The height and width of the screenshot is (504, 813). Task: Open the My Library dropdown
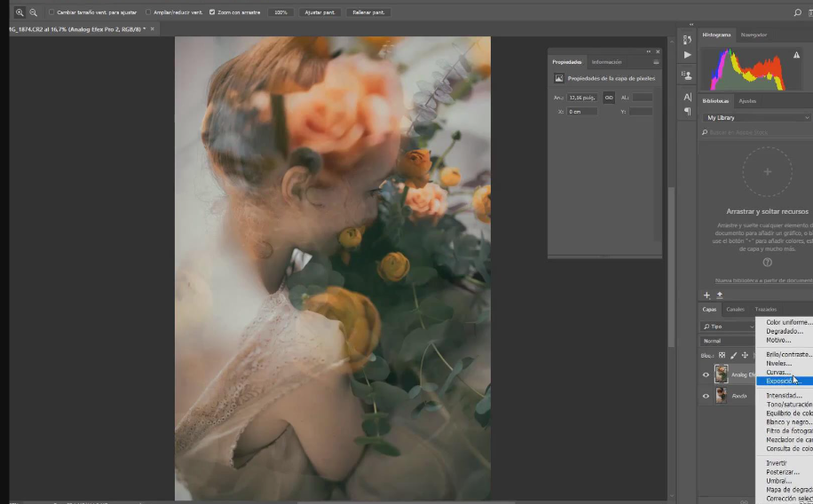click(x=756, y=117)
